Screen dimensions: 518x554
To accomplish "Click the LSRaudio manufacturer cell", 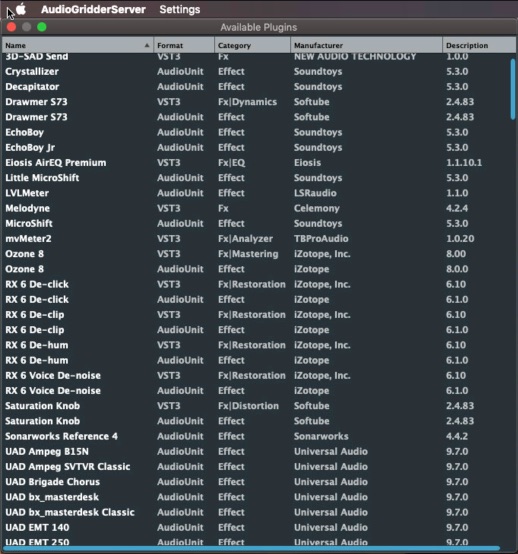I will (315, 193).
